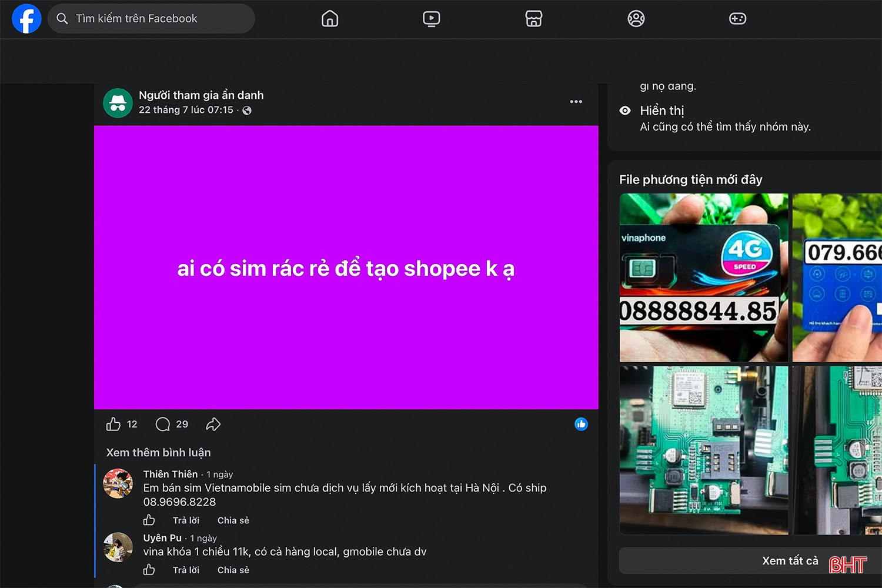Click the comment count '29'

pos(182,424)
